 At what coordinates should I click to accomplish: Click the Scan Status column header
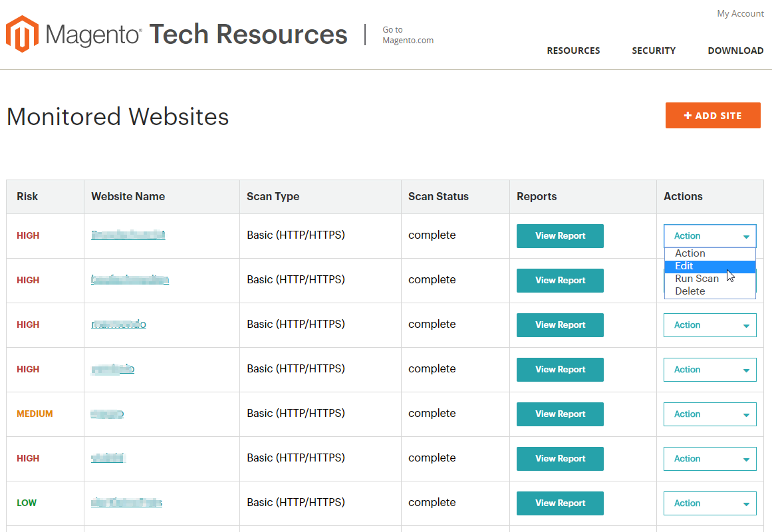(x=438, y=196)
